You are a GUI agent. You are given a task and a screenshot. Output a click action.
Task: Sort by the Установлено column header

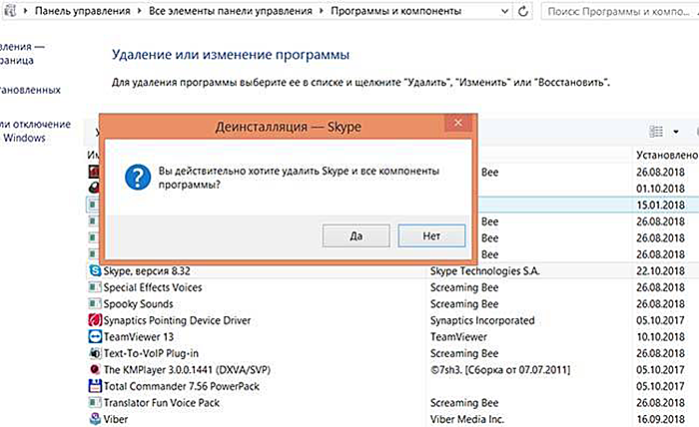pos(666,155)
